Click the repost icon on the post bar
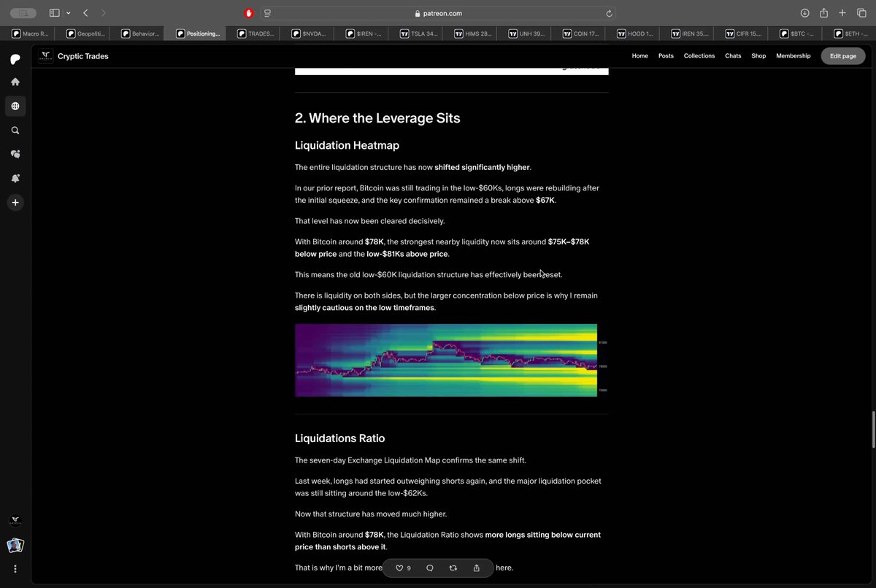This screenshot has width=876, height=588. 453,568
